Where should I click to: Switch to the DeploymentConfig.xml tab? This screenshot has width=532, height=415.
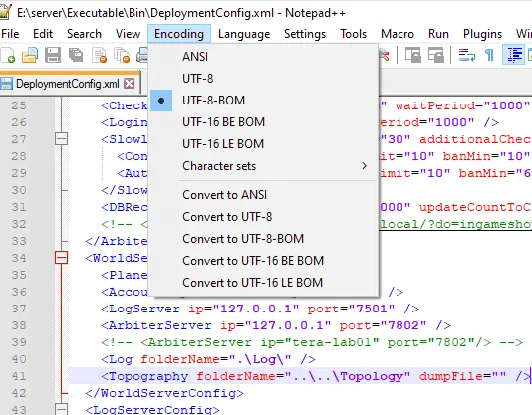click(x=67, y=84)
